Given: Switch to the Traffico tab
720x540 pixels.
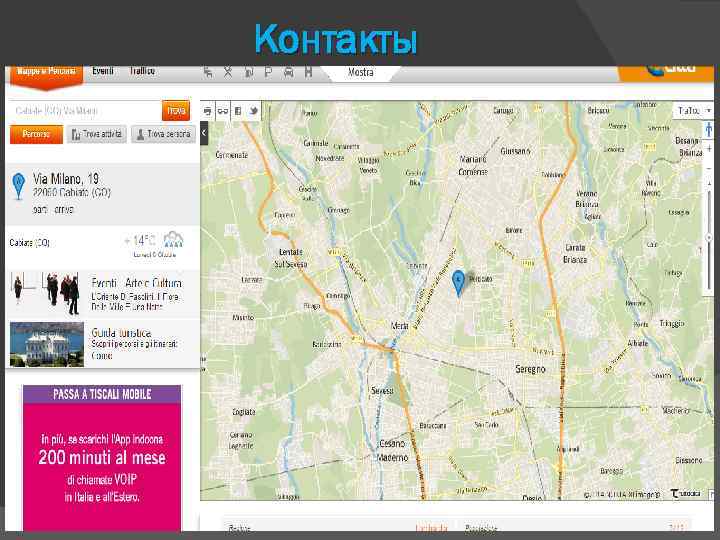Looking at the screenshot, I should (142, 71).
